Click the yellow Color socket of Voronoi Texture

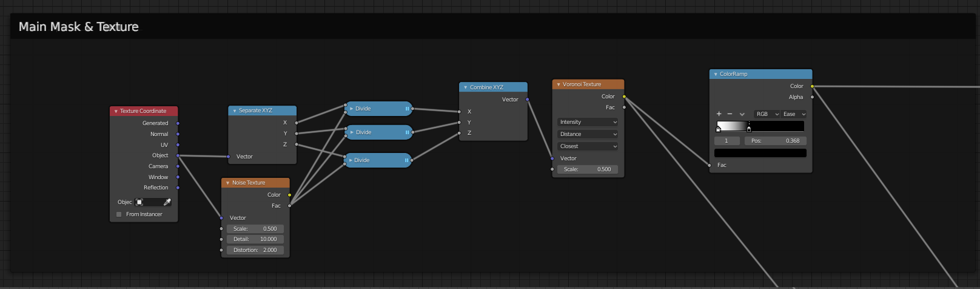click(x=624, y=97)
